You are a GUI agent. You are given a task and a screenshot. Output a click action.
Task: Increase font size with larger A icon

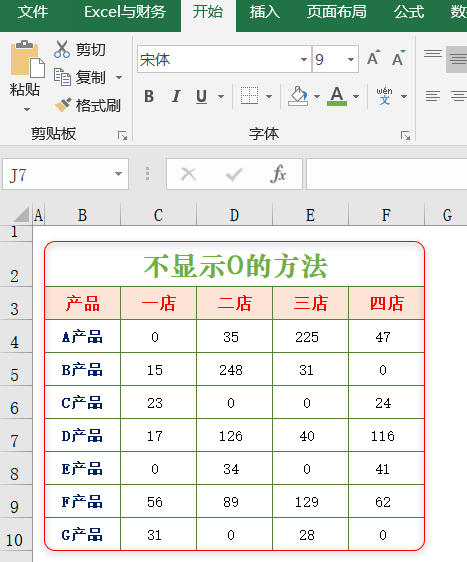(x=373, y=58)
